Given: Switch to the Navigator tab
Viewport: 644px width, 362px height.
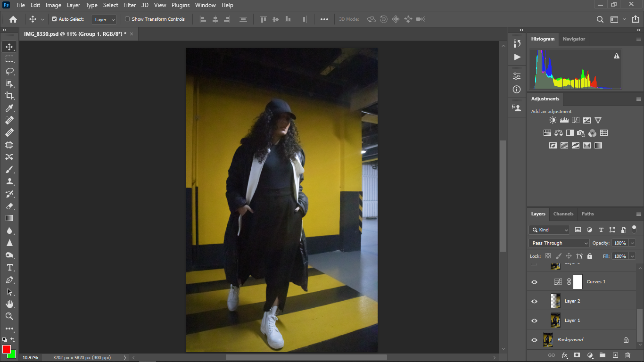Looking at the screenshot, I should [x=574, y=39].
